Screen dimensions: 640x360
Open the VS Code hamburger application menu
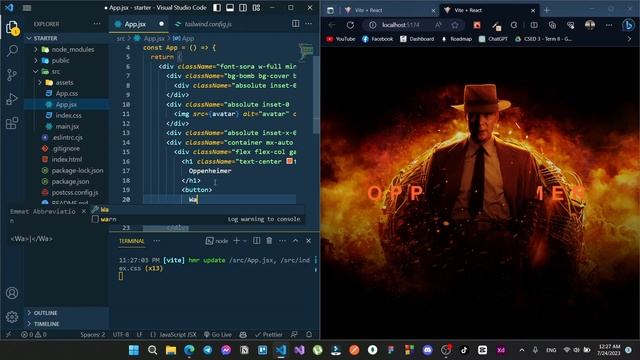pyautogui.click(x=27, y=8)
